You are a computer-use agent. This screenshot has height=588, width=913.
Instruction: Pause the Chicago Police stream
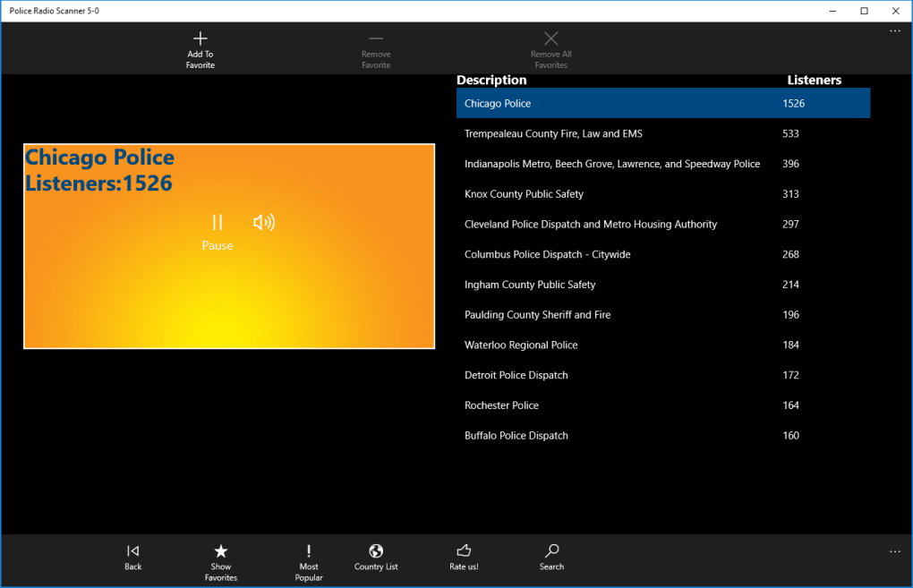[x=217, y=223]
